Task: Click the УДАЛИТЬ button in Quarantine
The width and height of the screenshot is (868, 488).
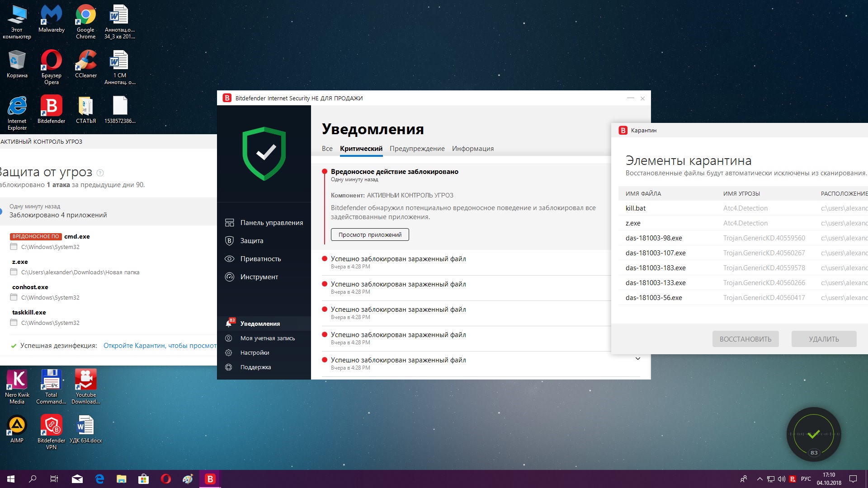Action: click(x=824, y=339)
